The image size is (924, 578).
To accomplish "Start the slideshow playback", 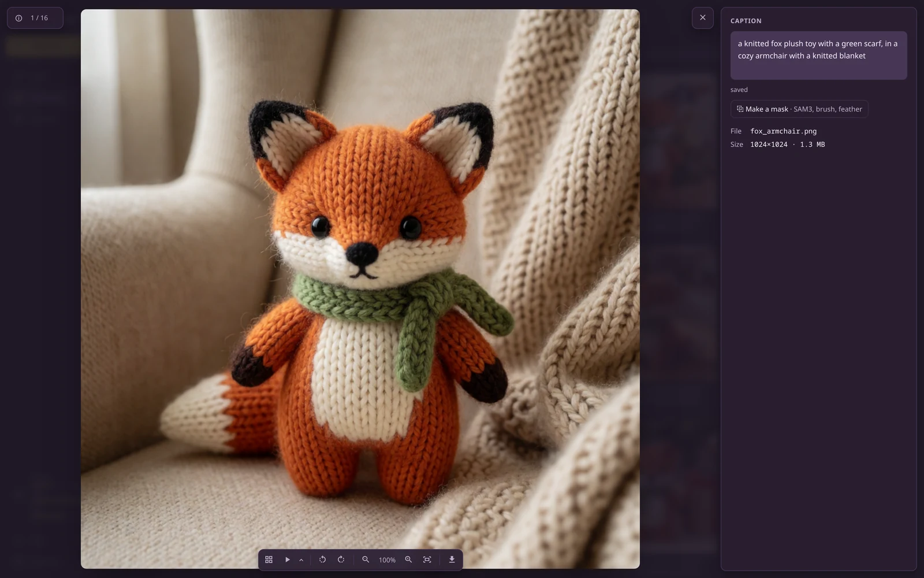I will click(287, 560).
